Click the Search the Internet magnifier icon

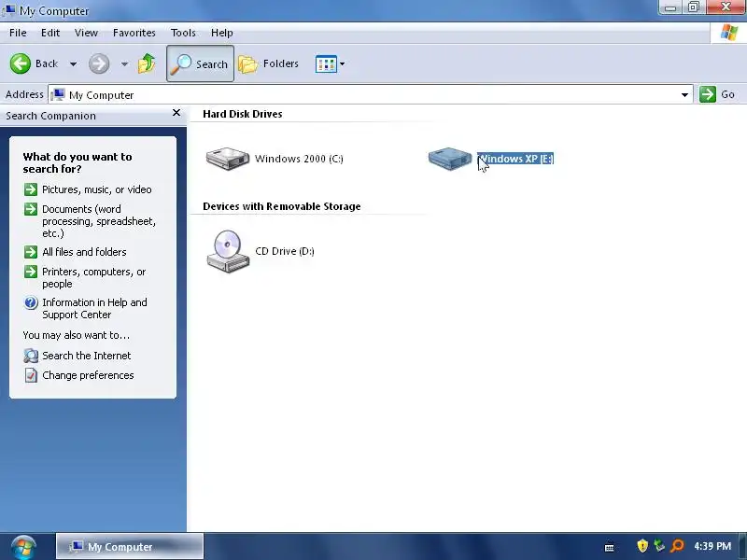click(31, 356)
